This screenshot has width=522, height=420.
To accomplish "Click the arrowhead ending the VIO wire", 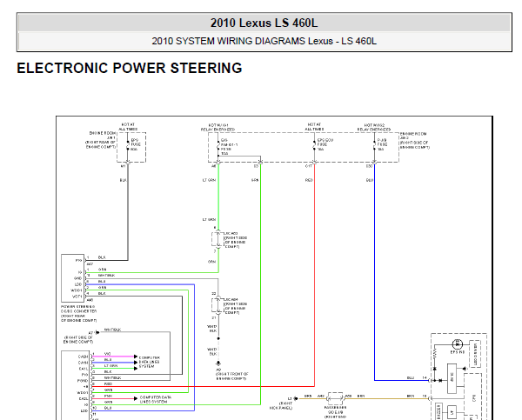I will coord(136,357).
